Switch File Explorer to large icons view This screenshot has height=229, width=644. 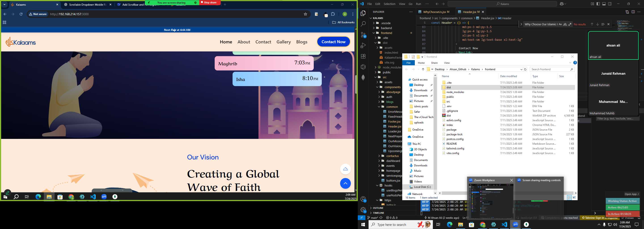coord(574,198)
